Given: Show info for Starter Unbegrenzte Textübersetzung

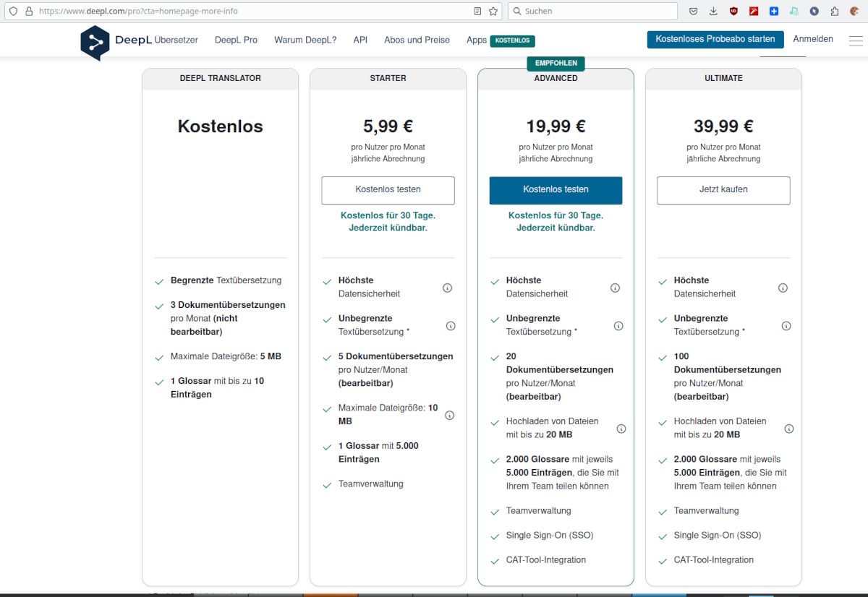Looking at the screenshot, I should coord(451,326).
